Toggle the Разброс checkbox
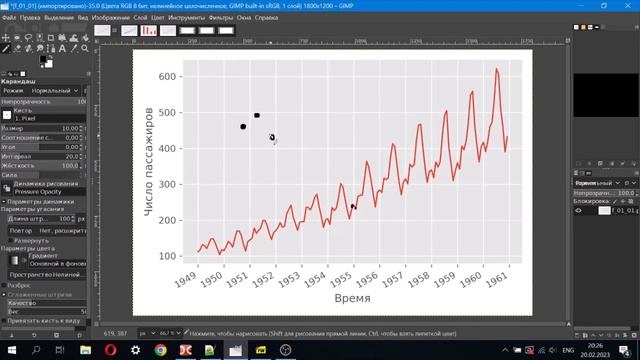The height and width of the screenshot is (360, 640). (x=4, y=285)
